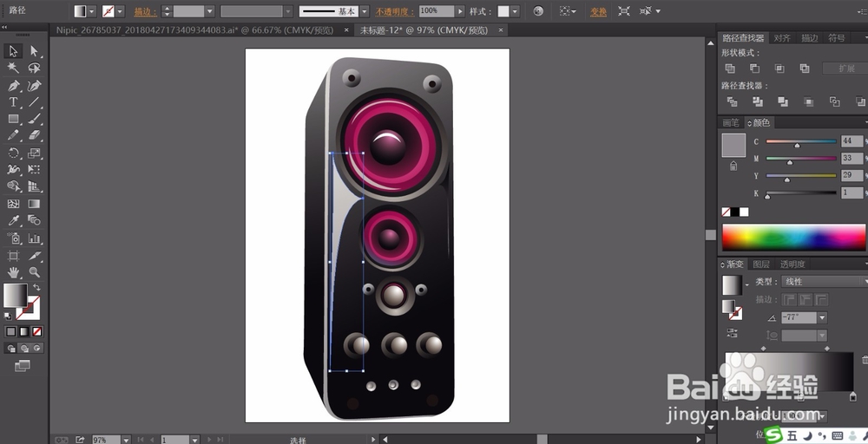The image size is (868, 444).
Task: Open the 基本 brush definition dropdown
Action: point(365,11)
